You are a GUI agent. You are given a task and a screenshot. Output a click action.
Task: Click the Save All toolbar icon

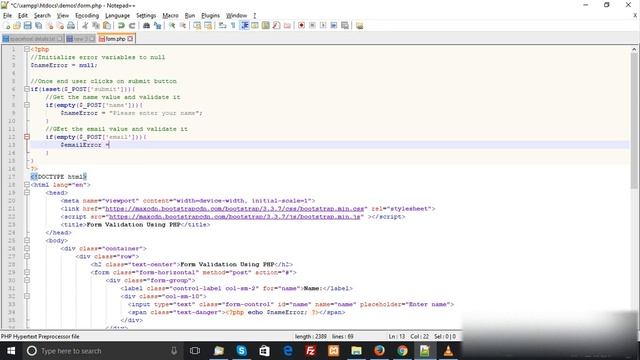coord(38,25)
